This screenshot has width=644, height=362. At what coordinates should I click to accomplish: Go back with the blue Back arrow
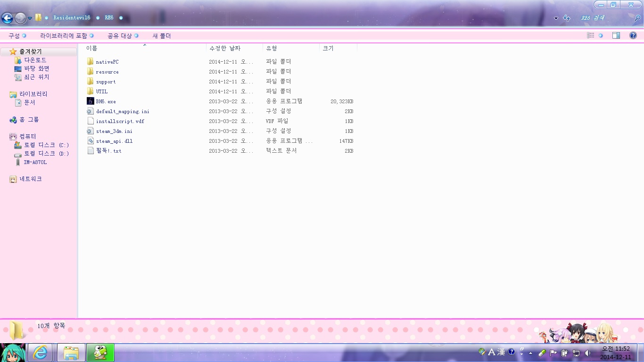[x=7, y=18]
